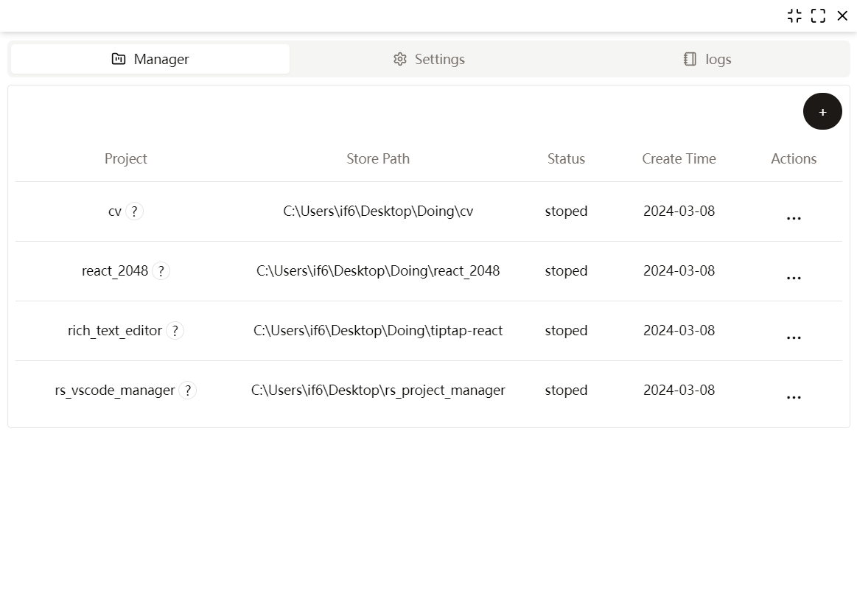Screen dimensions: 857x616
Task: Click the fullscreen window icon
Action: point(818,16)
